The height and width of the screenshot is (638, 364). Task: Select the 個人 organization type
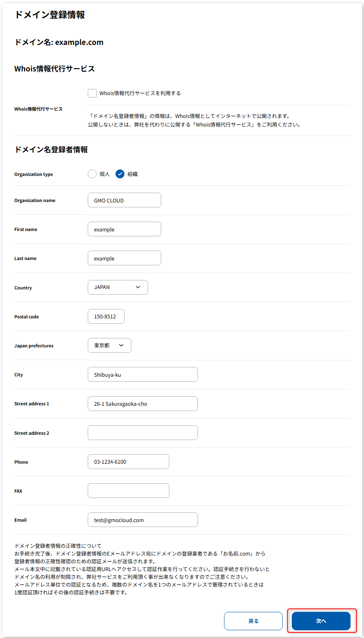tap(92, 174)
